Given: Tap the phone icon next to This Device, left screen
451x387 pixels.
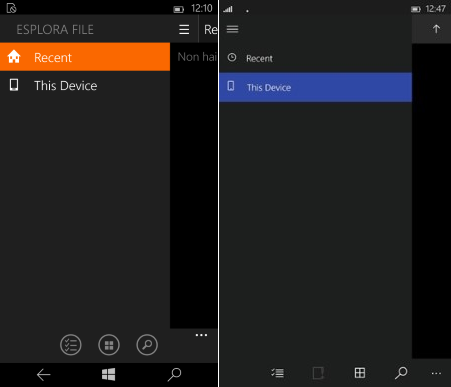Looking at the screenshot, I should [x=14, y=85].
